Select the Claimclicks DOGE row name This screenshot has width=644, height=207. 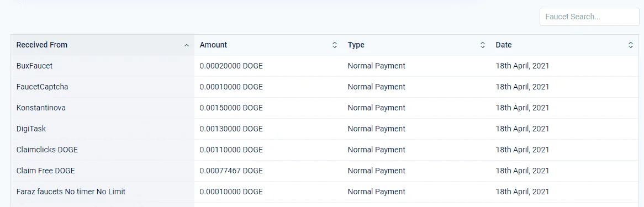(47, 150)
